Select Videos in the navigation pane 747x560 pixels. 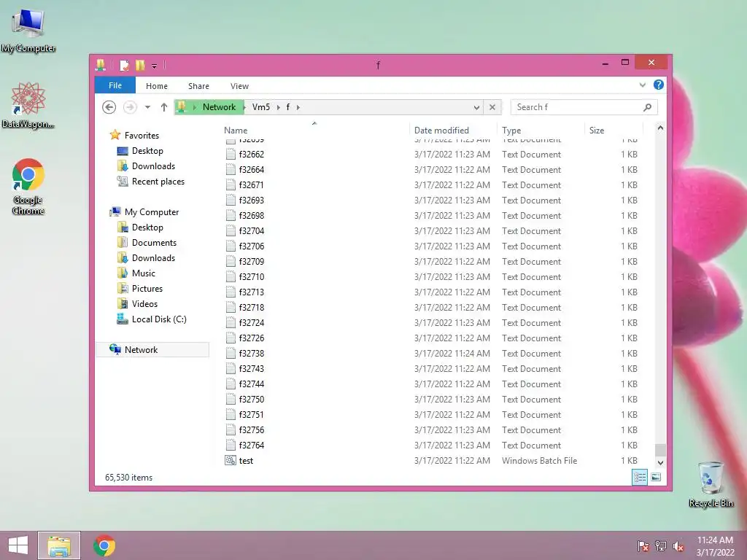click(144, 304)
